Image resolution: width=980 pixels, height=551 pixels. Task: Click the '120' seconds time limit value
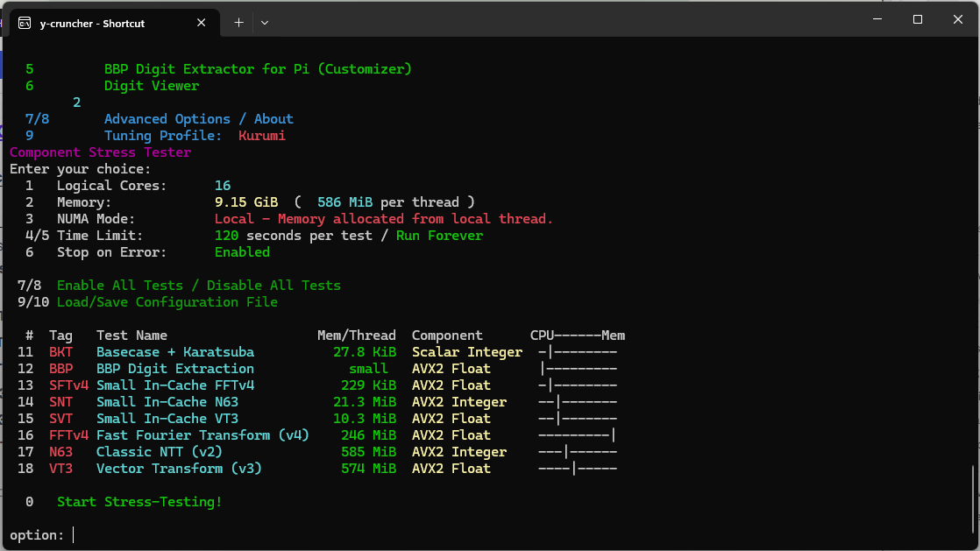coord(226,236)
